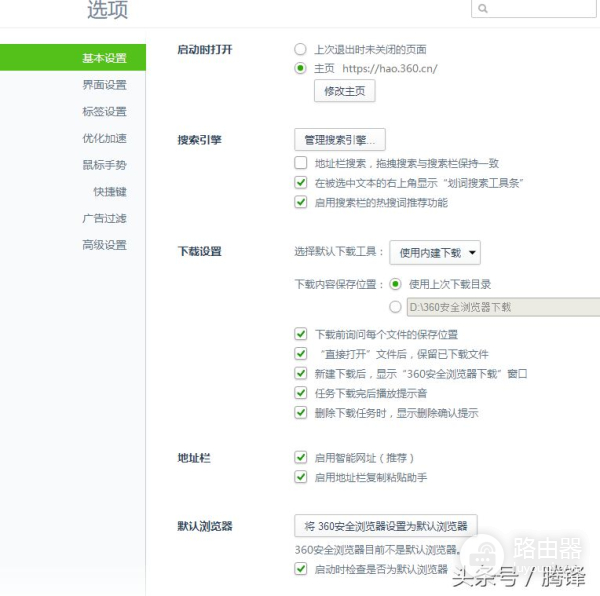Open 快捷键 in the sidebar
The width and height of the screenshot is (600, 596).
109,192
